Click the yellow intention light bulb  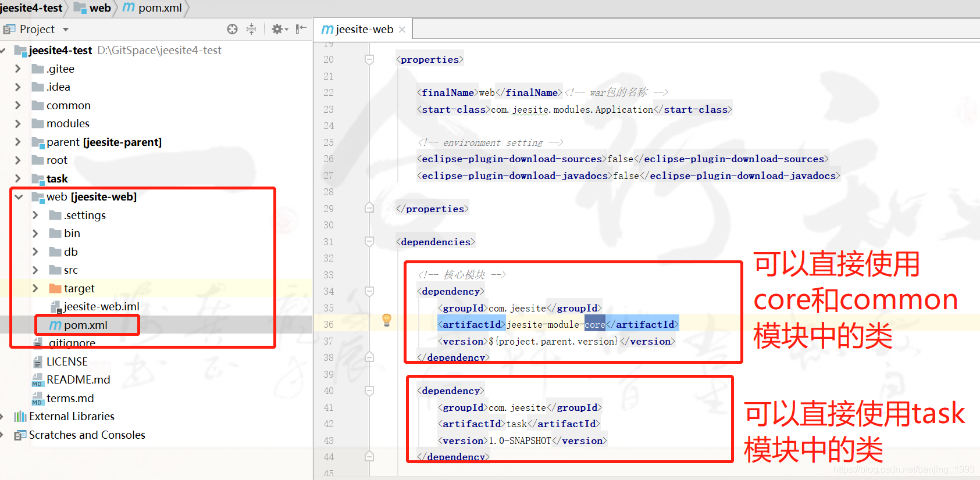point(387,320)
